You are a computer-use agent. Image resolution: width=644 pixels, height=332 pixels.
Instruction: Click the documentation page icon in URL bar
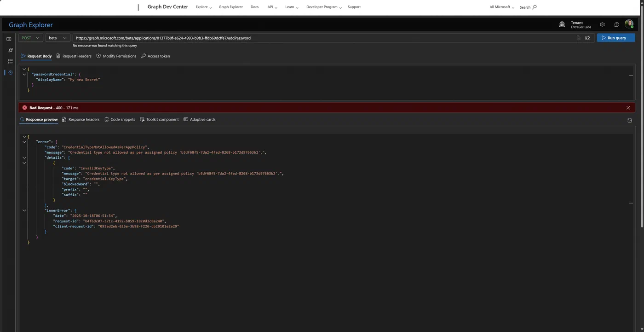tap(578, 38)
